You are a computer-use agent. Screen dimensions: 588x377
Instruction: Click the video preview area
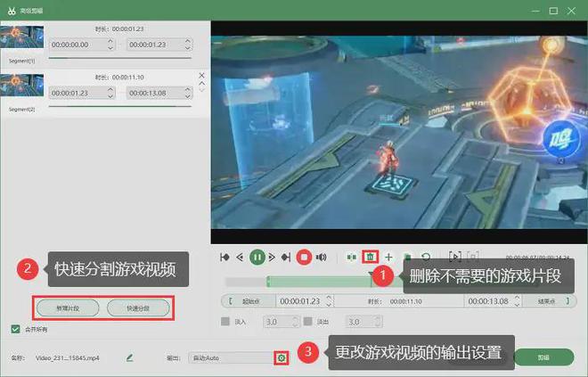point(399,132)
